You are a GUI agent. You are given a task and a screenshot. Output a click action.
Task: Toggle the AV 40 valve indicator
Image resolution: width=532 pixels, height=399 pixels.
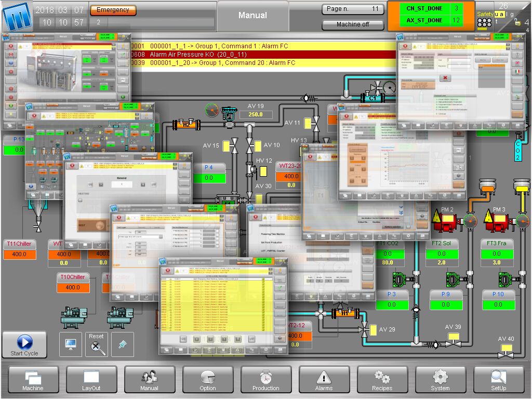[x=507, y=348]
